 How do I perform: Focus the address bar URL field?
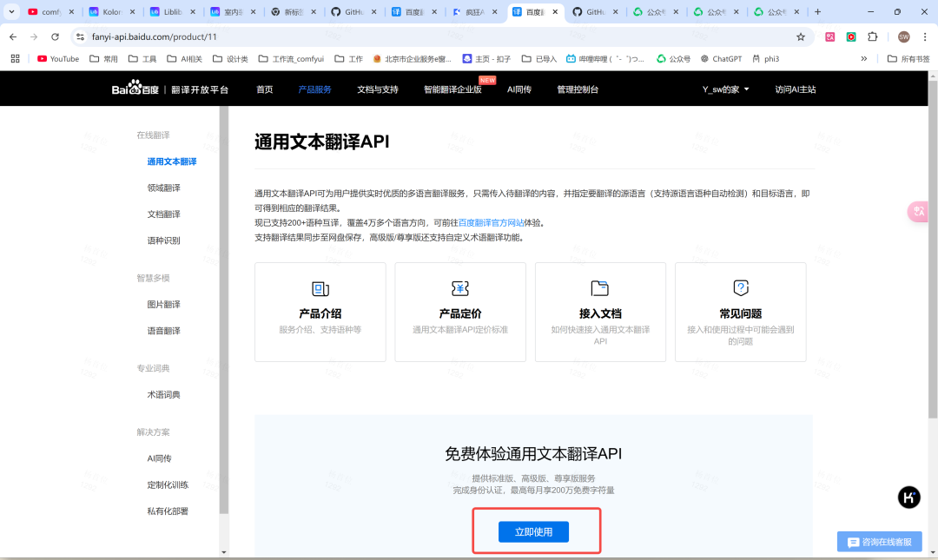tap(439, 37)
